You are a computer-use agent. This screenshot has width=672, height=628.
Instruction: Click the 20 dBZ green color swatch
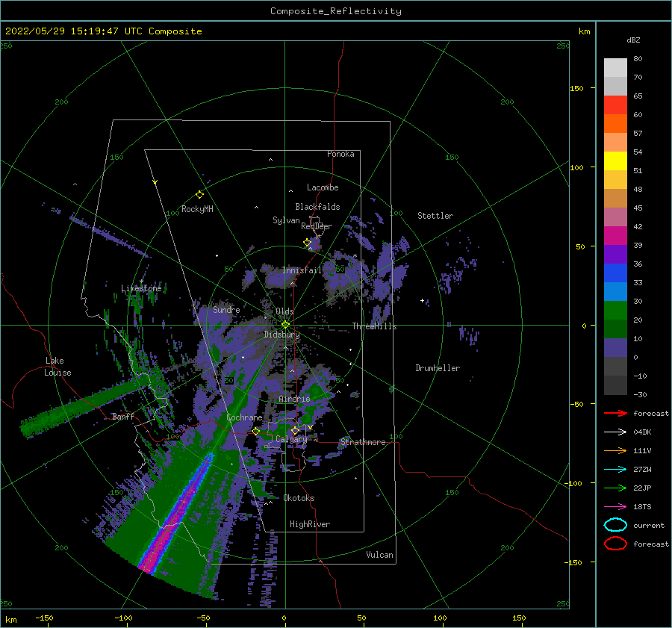pos(615,311)
